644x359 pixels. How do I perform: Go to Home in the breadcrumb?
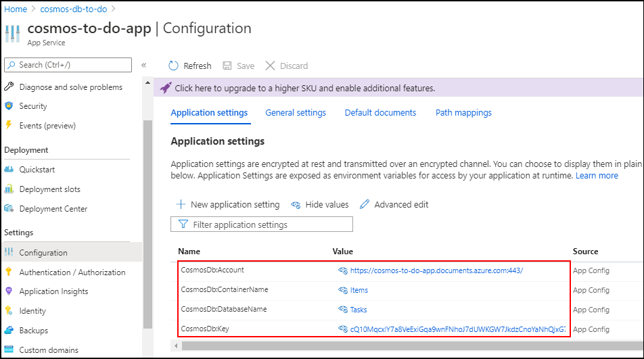(16, 9)
